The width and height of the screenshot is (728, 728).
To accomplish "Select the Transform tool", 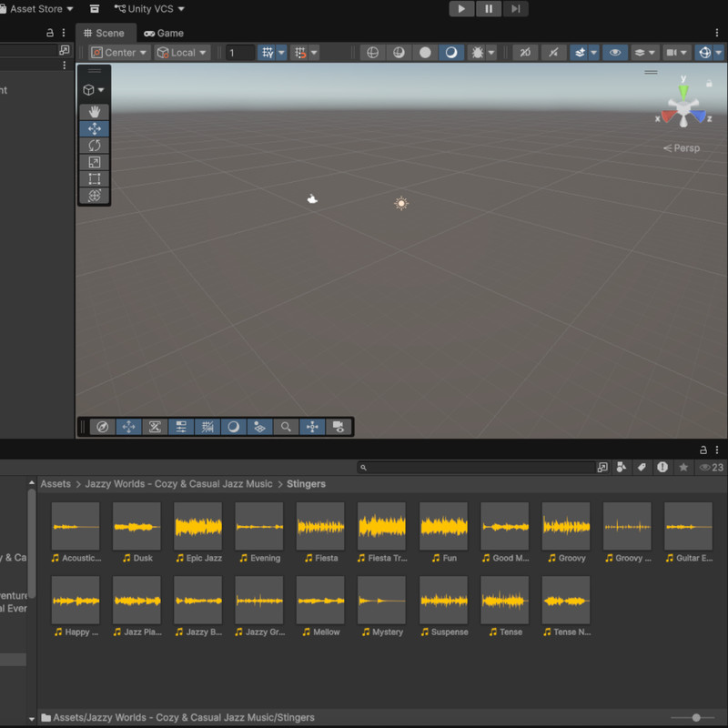I will click(x=95, y=196).
